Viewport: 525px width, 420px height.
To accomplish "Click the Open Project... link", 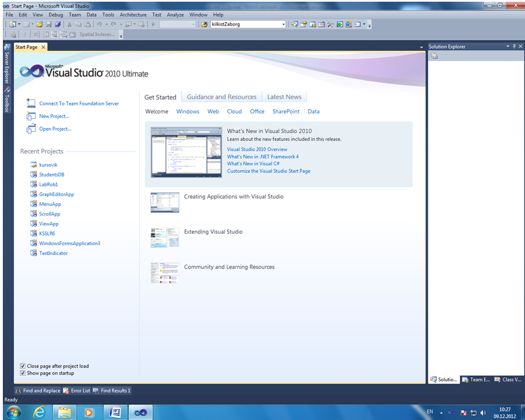I will 55,129.
